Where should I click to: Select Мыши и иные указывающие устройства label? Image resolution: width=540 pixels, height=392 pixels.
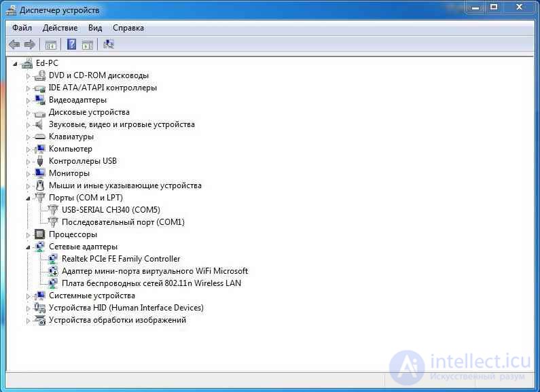coord(125,185)
